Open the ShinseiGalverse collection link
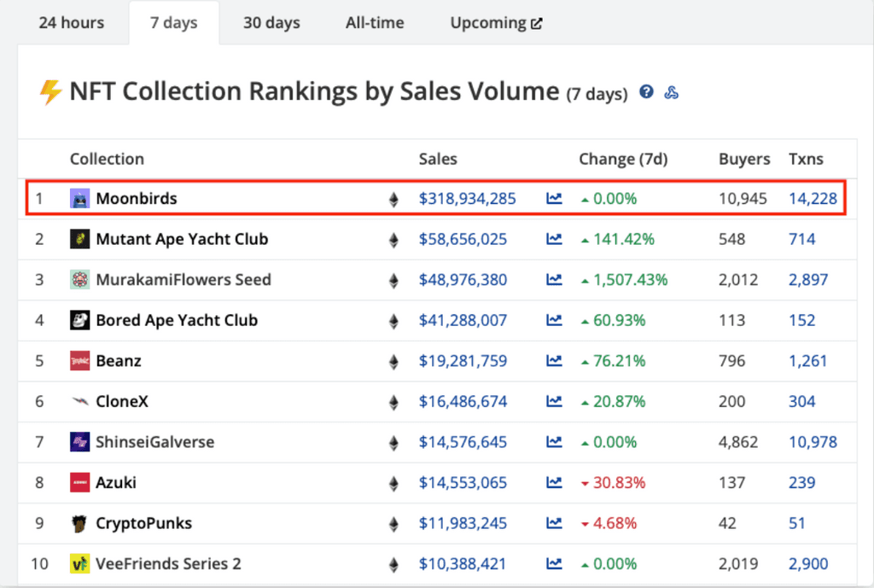Image resolution: width=874 pixels, height=588 pixels. (x=155, y=442)
